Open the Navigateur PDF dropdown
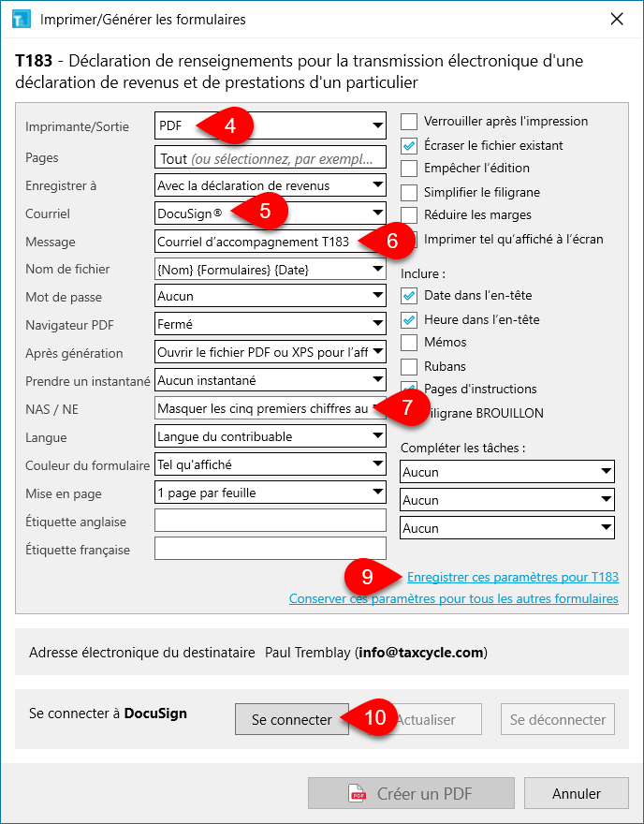Image resolution: width=644 pixels, height=824 pixels. point(270,324)
